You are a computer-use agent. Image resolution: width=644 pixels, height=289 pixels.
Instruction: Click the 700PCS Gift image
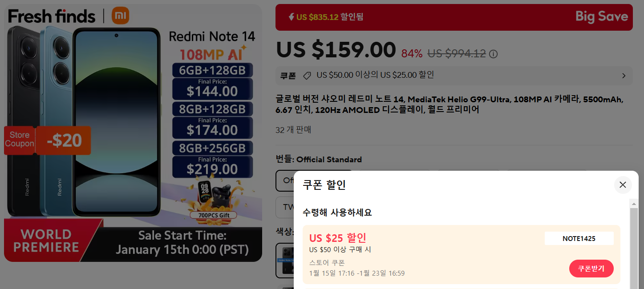tap(213, 200)
